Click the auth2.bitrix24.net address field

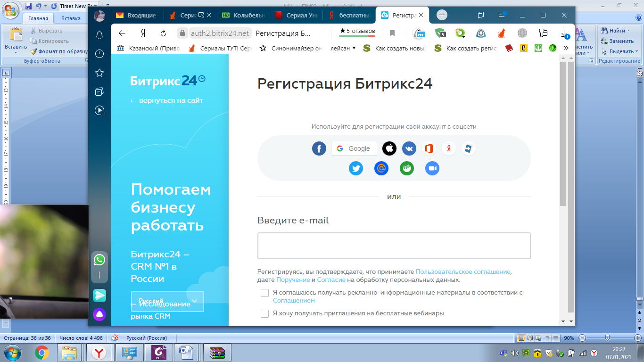pyautogui.click(x=220, y=33)
